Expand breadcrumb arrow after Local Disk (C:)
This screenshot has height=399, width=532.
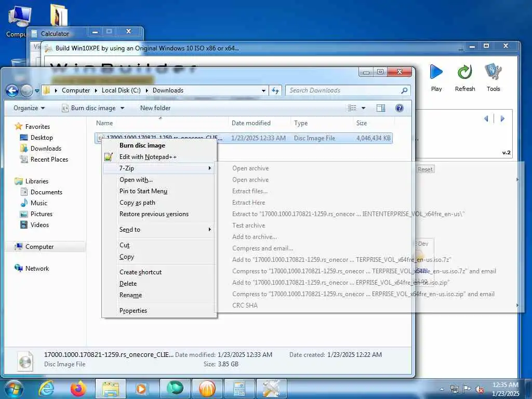147,90
